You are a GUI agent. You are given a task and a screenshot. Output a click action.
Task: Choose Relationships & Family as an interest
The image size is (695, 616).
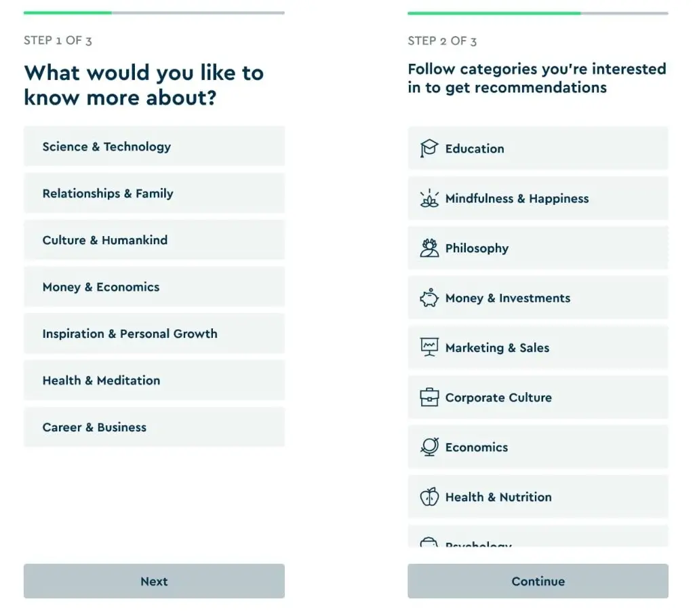(x=154, y=193)
